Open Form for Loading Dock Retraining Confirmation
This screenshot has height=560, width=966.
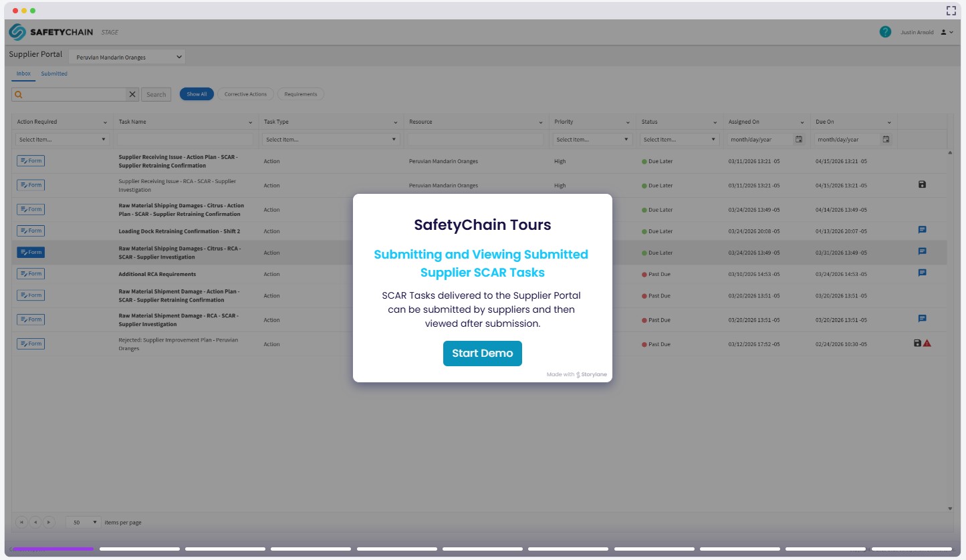pos(31,231)
